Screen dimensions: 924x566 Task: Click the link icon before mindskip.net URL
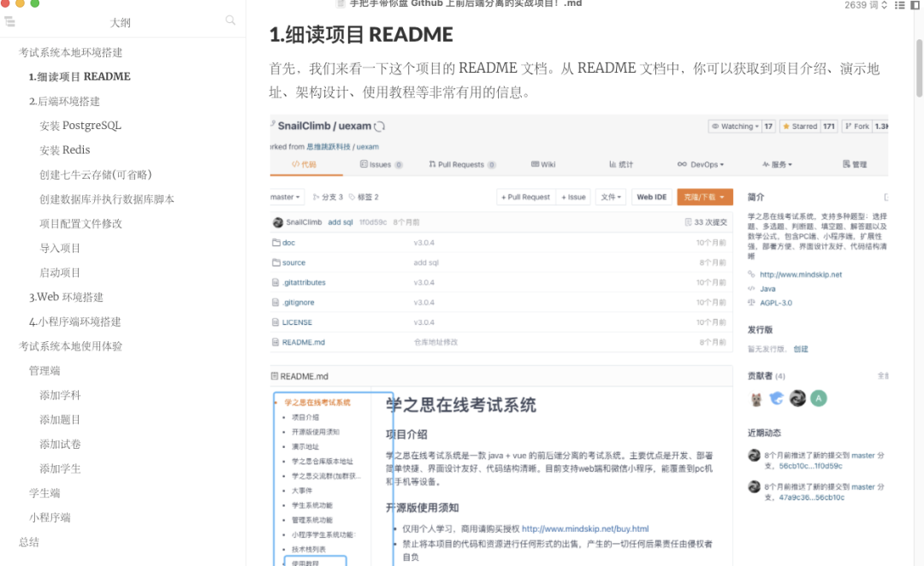[x=751, y=274]
